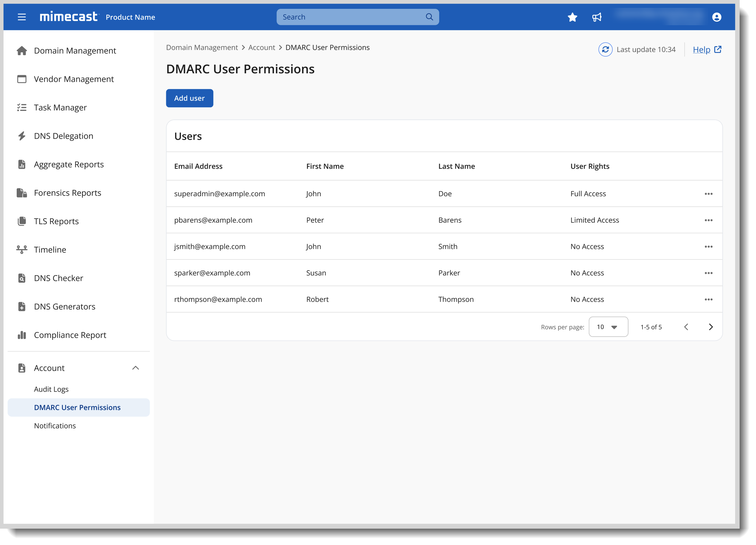This screenshot has height=545, width=756.
Task: Click the Last Name column header
Action: point(456,166)
